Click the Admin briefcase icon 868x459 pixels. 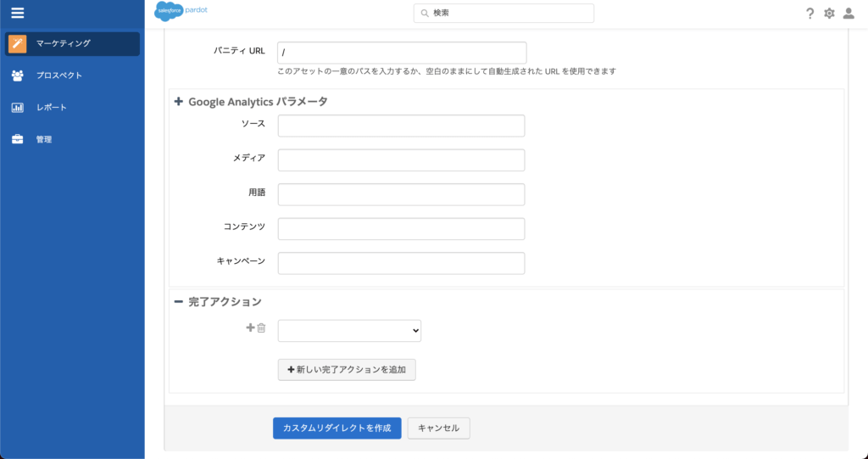pos(18,139)
